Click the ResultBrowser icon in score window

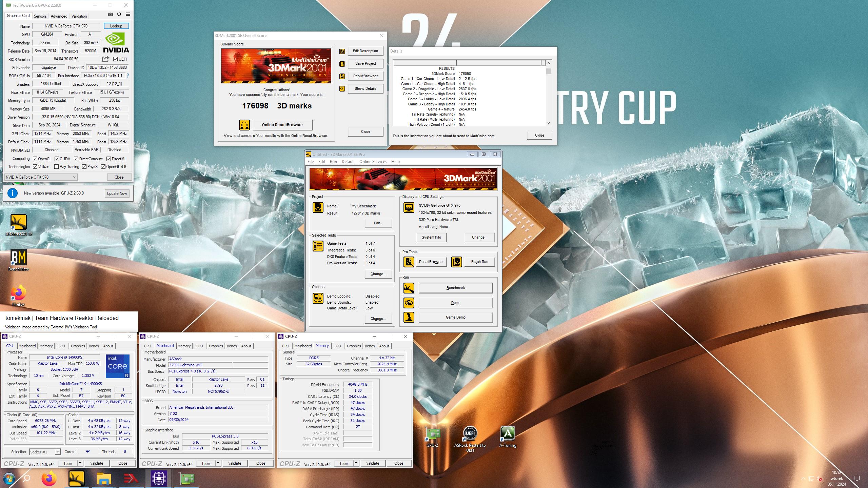click(342, 76)
